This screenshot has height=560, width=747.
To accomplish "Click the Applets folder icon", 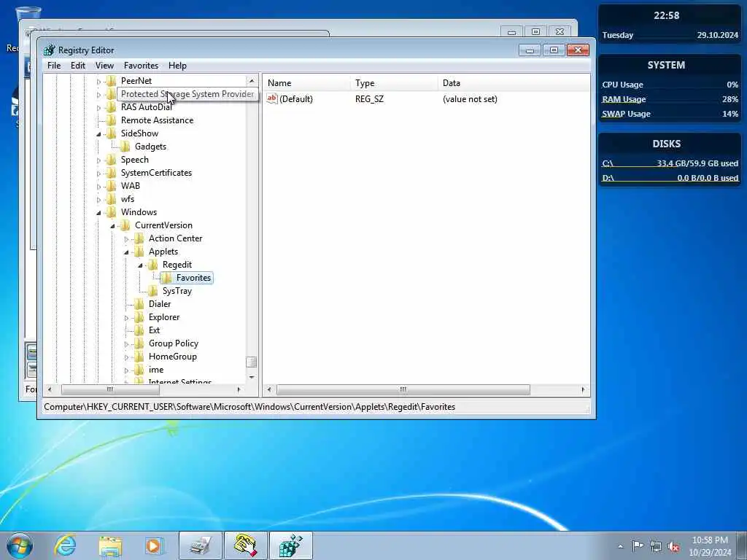I will point(139,252).
